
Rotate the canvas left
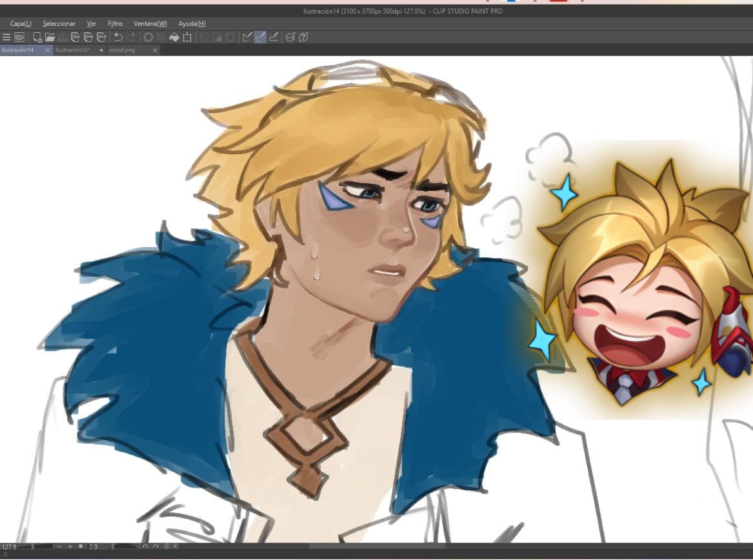(x=145, y=546)
